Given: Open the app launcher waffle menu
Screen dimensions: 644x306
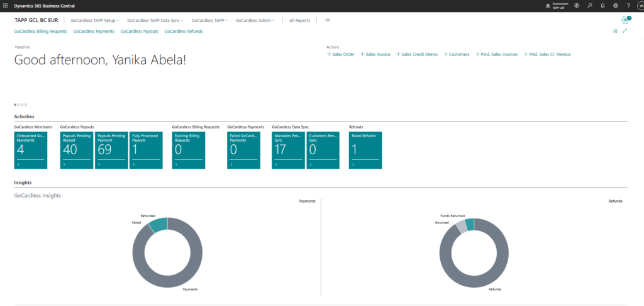Looking at the screenshot, I should 5,6.
